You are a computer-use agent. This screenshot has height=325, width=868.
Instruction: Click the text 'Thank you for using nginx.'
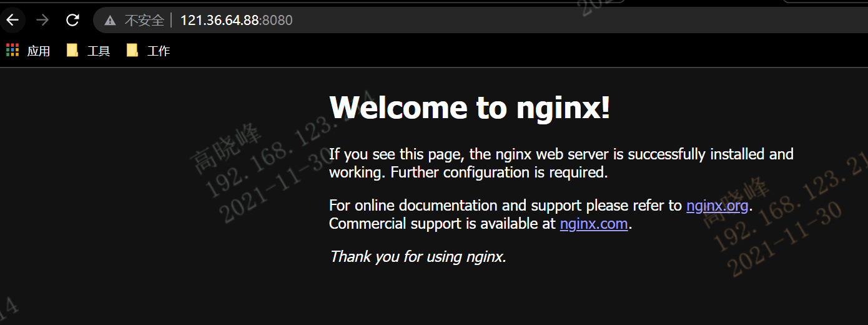coord(418,256)
